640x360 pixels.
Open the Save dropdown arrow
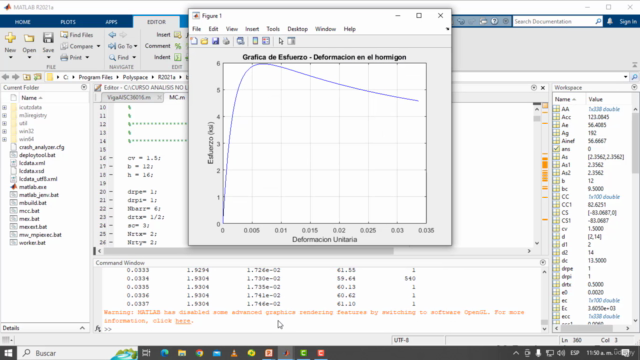(48, 58)
